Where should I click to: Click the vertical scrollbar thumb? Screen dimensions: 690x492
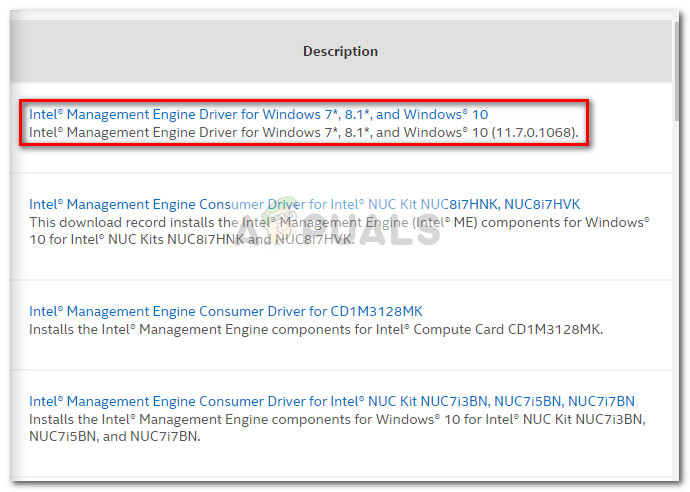click(676, 70)
